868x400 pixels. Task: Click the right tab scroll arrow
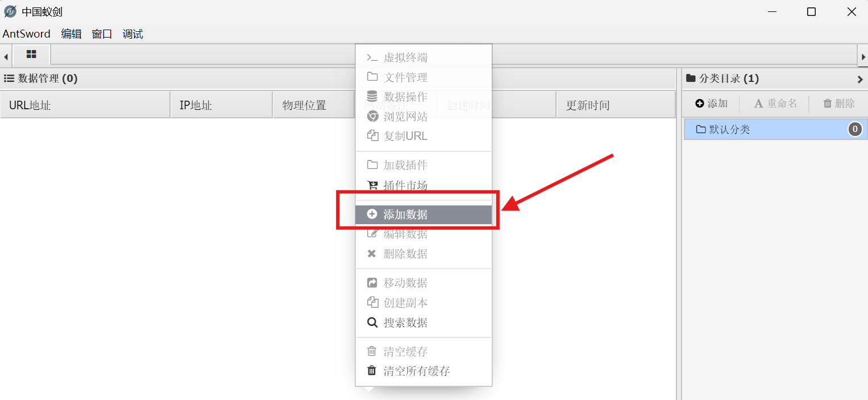pos(863,56)
